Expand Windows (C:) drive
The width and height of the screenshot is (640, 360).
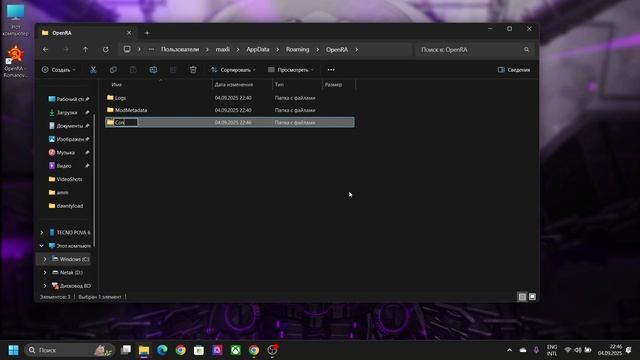45,259
